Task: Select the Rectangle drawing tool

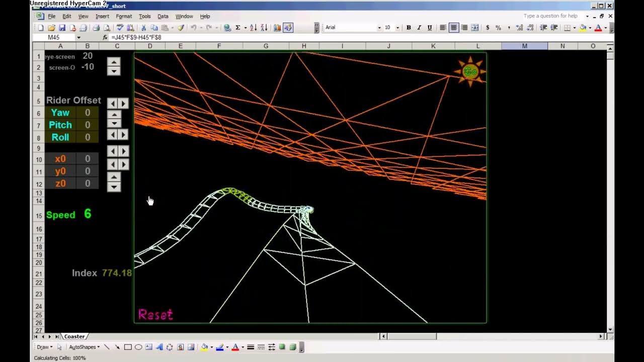Action: coord(127,347)
